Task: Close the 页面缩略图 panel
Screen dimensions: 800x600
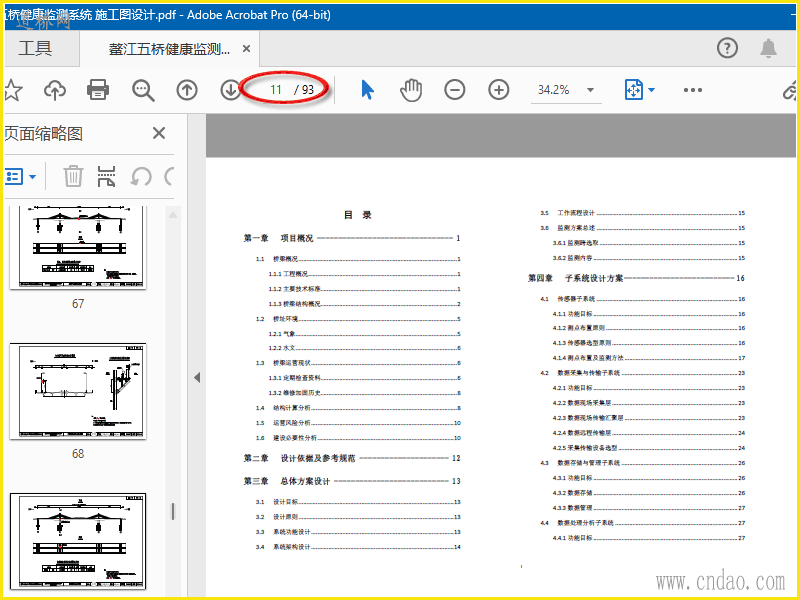Action: (159, 133)
